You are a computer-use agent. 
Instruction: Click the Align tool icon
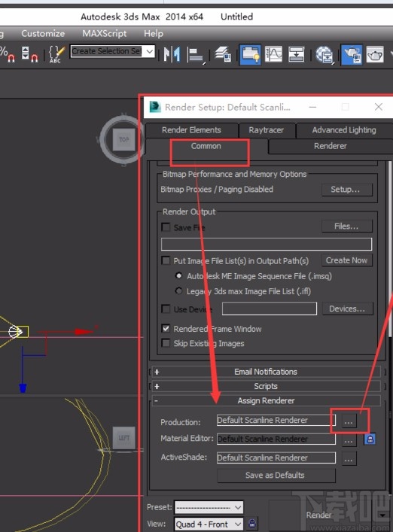point(196,55)
